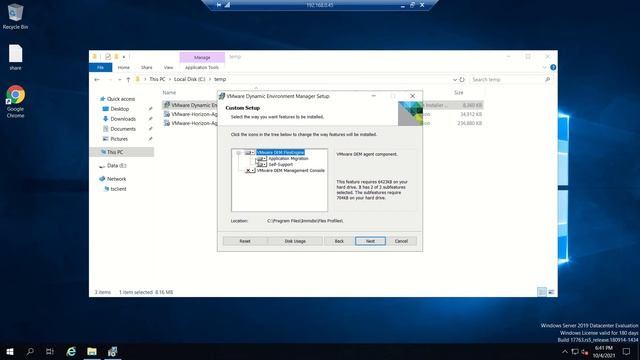Refresh the temp folder view
The width and height of the screenshot is (640, 360).
[462, 80]
